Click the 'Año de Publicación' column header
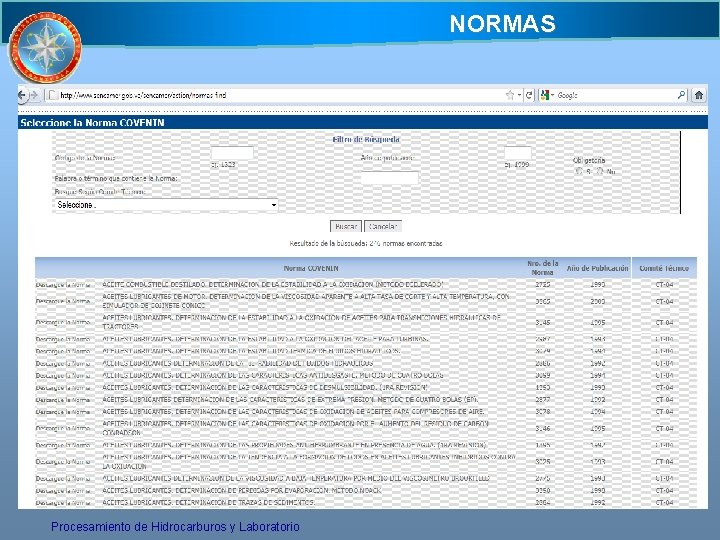This screenshot has width=720, height=540. click(597, 268)
